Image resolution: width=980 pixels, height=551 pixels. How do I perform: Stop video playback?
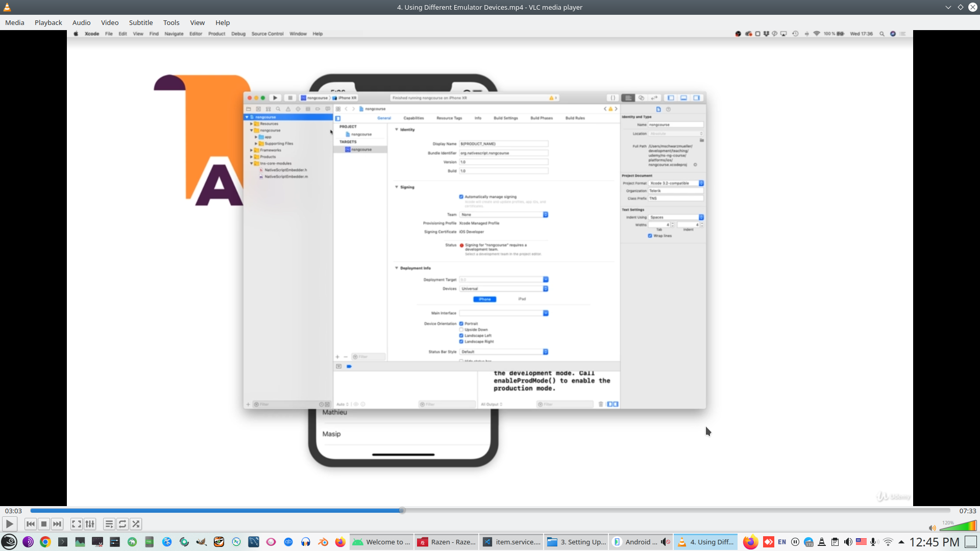click(x=44, y=524)
